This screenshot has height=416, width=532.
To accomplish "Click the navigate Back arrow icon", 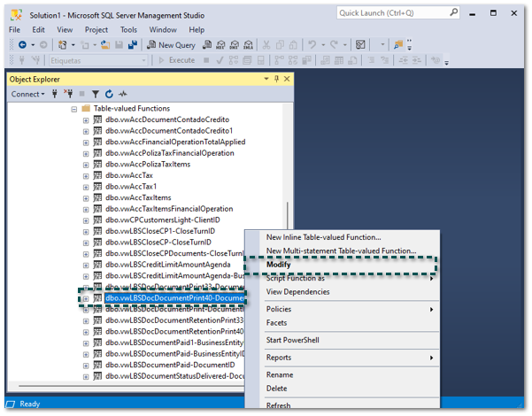I will click(x=22, y=45).
